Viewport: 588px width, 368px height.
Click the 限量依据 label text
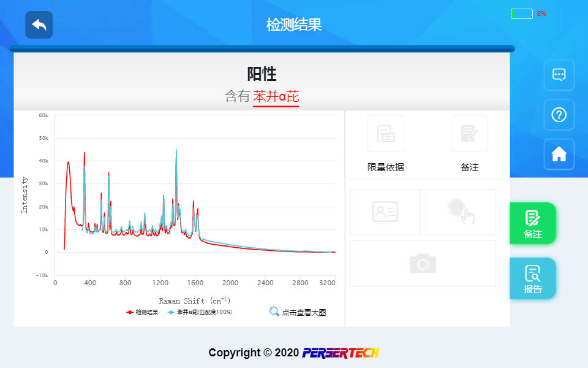click(385, 167)
